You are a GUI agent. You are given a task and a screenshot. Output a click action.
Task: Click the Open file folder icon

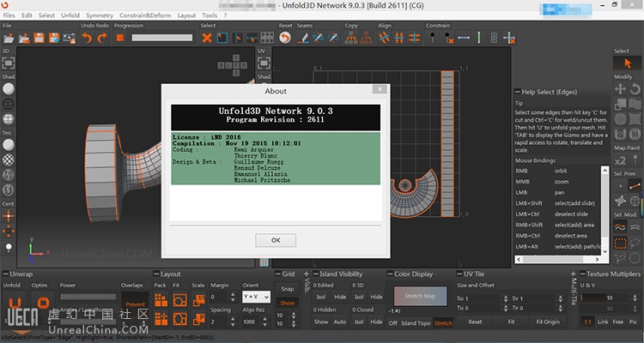tap(9, 38)
